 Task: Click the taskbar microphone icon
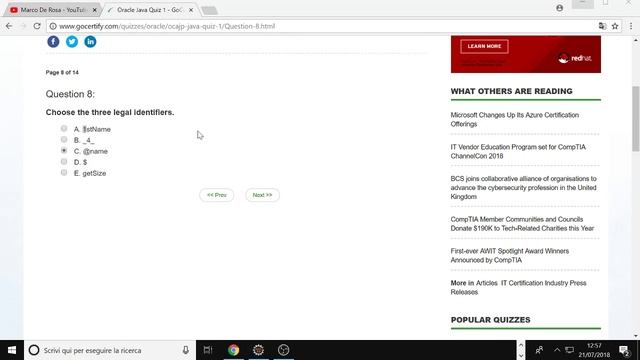click(x=185, y=350)
